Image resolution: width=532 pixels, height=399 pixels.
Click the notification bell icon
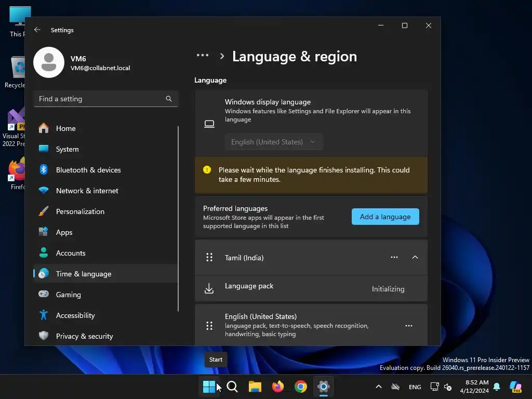click(497, 387)
